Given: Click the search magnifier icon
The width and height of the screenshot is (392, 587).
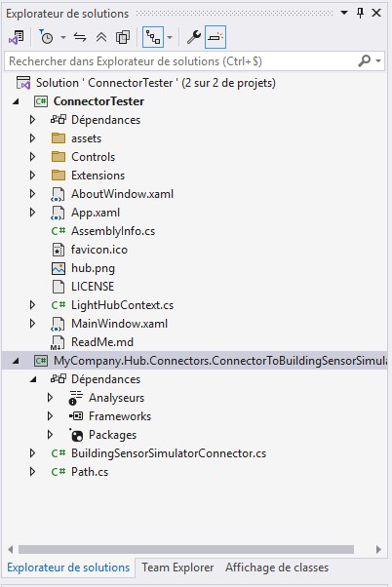Looking at the screenshot, I should tap(364, 60).
